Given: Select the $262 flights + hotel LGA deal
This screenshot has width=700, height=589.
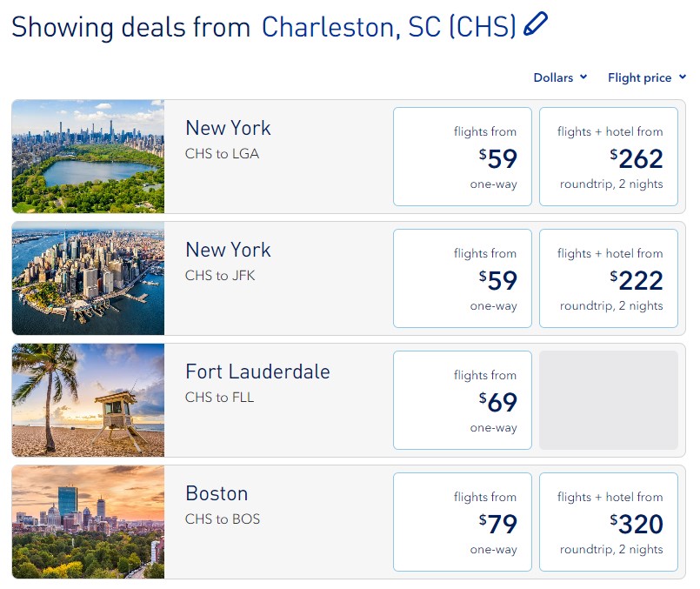Looking at the screenshot, I should coord(609,157).
